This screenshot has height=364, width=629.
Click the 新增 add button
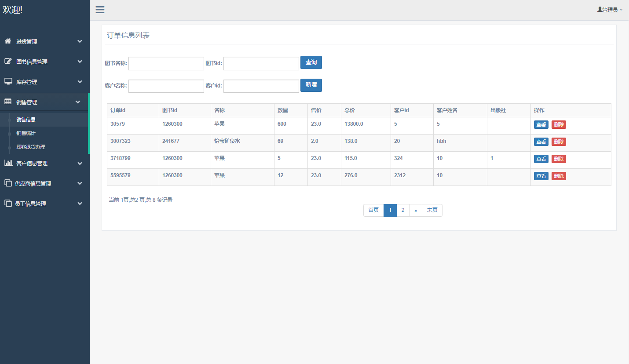point(311,85)
